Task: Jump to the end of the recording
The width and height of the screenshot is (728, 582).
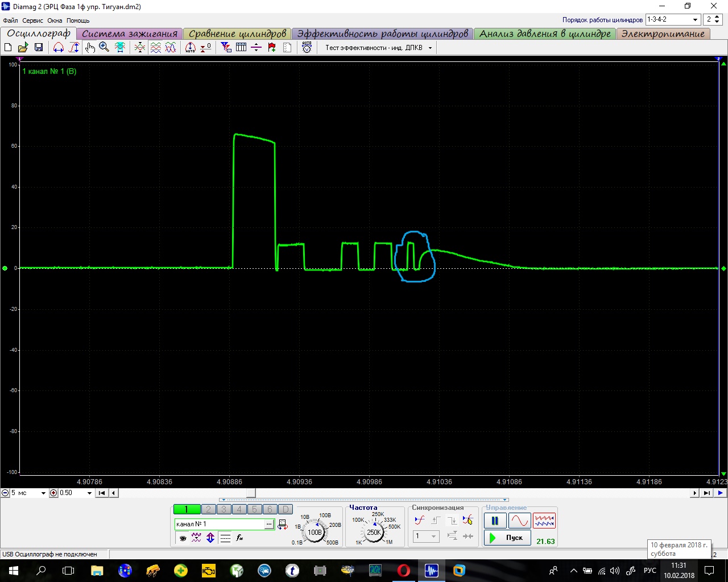Action: point(706,493)
